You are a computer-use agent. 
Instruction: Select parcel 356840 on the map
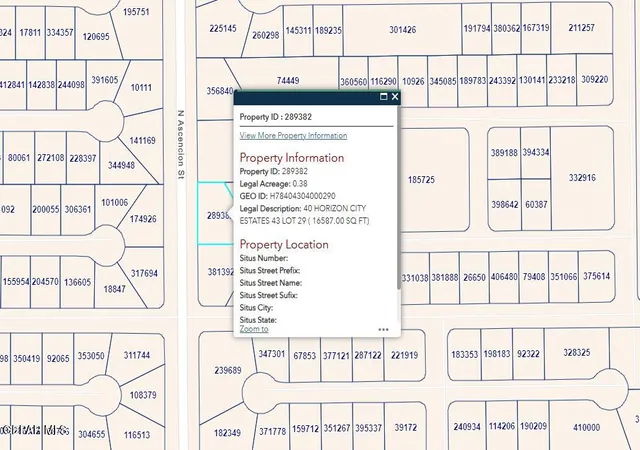point(220,91)
